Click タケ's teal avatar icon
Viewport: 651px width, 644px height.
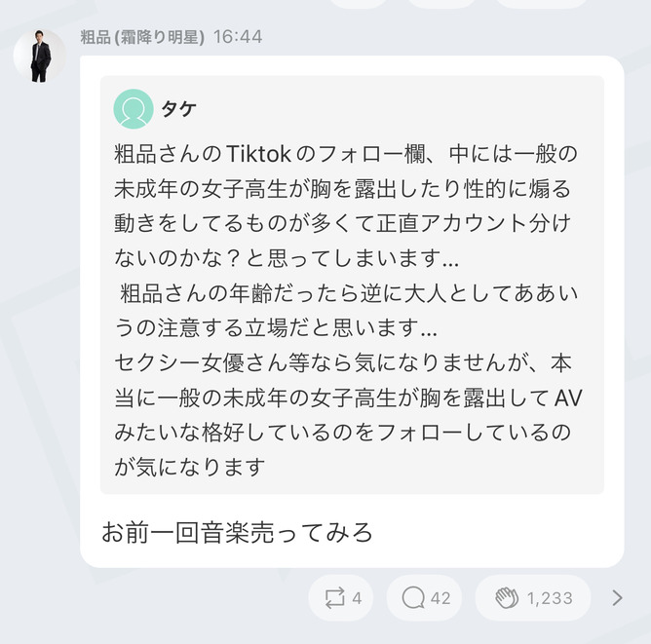click(134, 109)
